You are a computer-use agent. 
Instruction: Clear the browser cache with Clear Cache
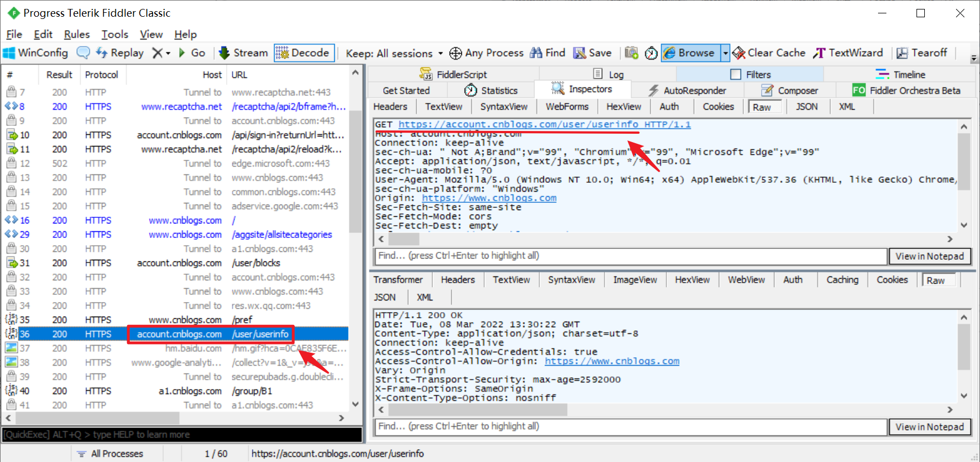click(x=769, y=53)
